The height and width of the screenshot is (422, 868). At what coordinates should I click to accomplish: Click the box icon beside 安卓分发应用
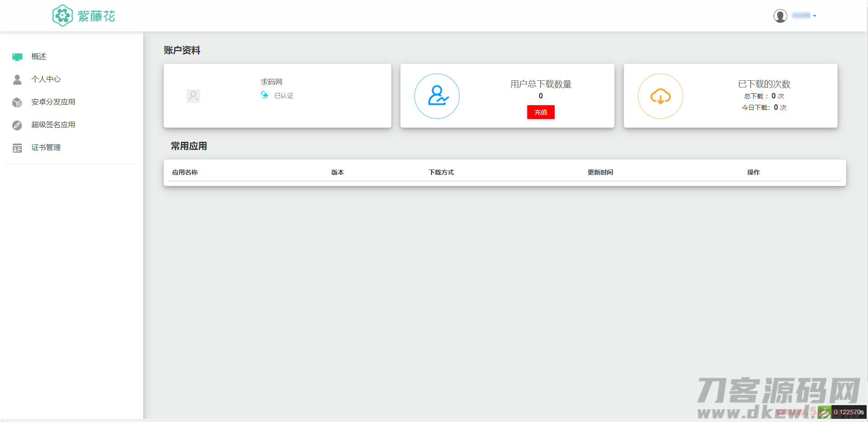coord(17,103)
